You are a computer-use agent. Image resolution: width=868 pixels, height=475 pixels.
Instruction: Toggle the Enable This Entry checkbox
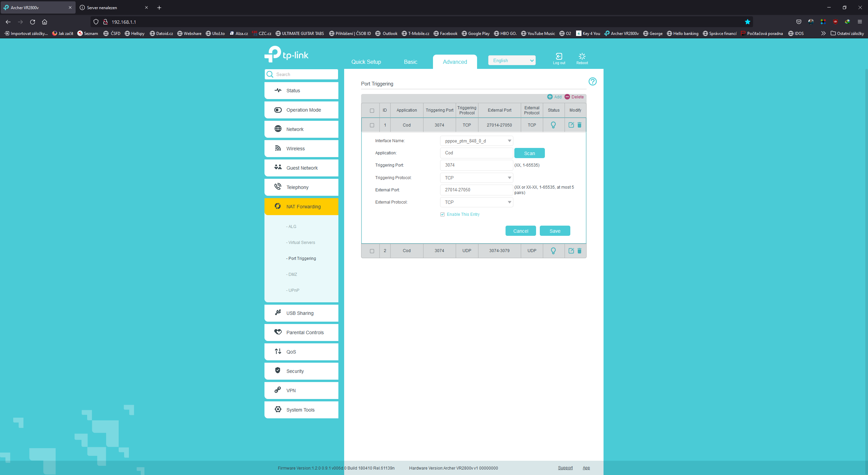point(442,214)
